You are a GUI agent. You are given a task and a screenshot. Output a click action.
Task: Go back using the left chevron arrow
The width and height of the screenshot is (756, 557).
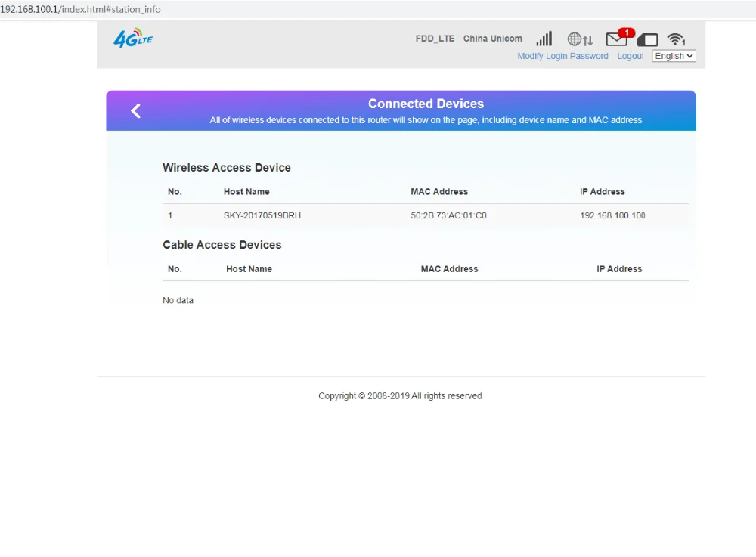pyautogui.click(x=135, y=111)
